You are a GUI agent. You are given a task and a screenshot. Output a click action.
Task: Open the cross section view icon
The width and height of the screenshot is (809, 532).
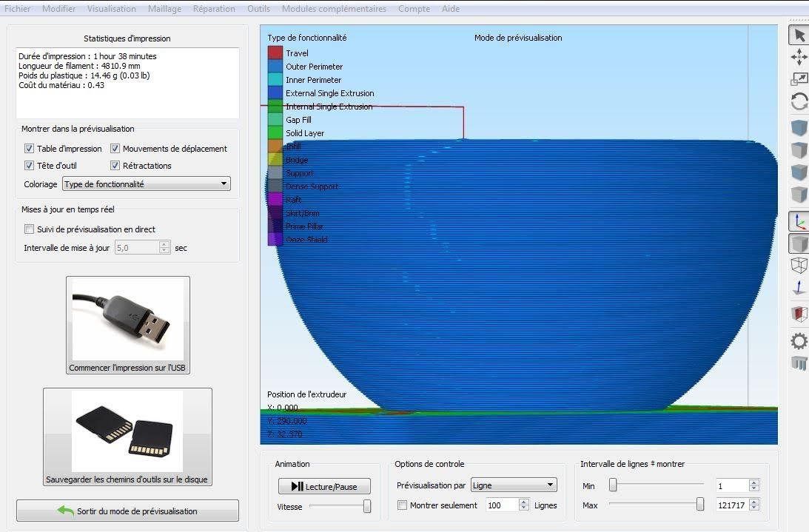coord(799,313)
